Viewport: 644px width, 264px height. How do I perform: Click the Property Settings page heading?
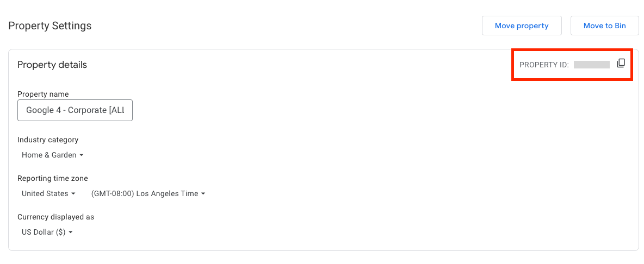49,26
